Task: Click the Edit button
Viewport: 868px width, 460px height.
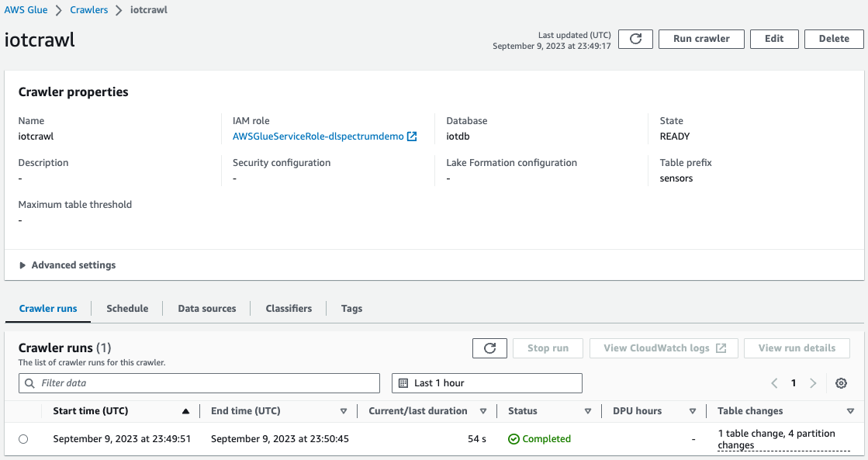Action: click(774, 39)
